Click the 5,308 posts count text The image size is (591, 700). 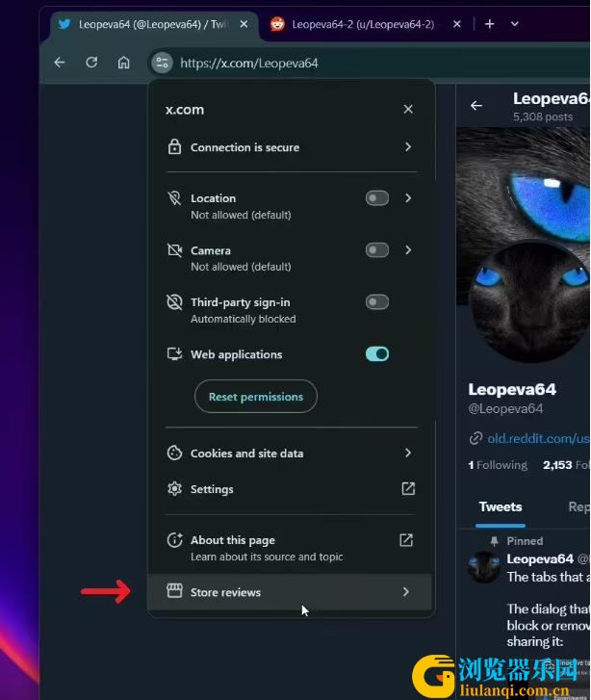543,117
